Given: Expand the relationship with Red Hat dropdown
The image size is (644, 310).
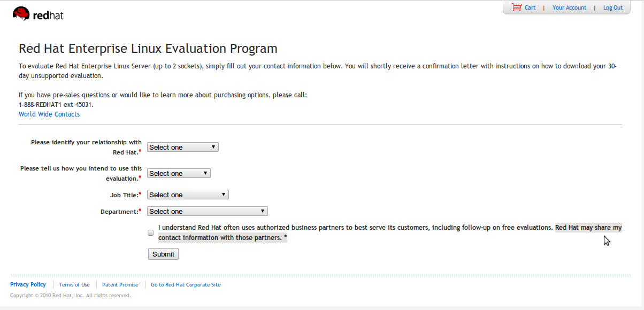Looking at the screenshot, I should point(182,147).
